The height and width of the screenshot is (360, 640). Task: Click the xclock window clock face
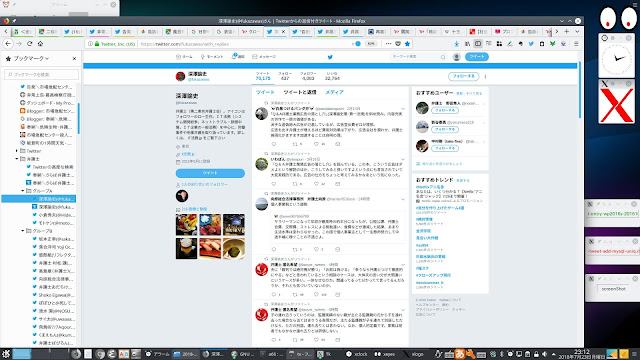pos(616,59)
